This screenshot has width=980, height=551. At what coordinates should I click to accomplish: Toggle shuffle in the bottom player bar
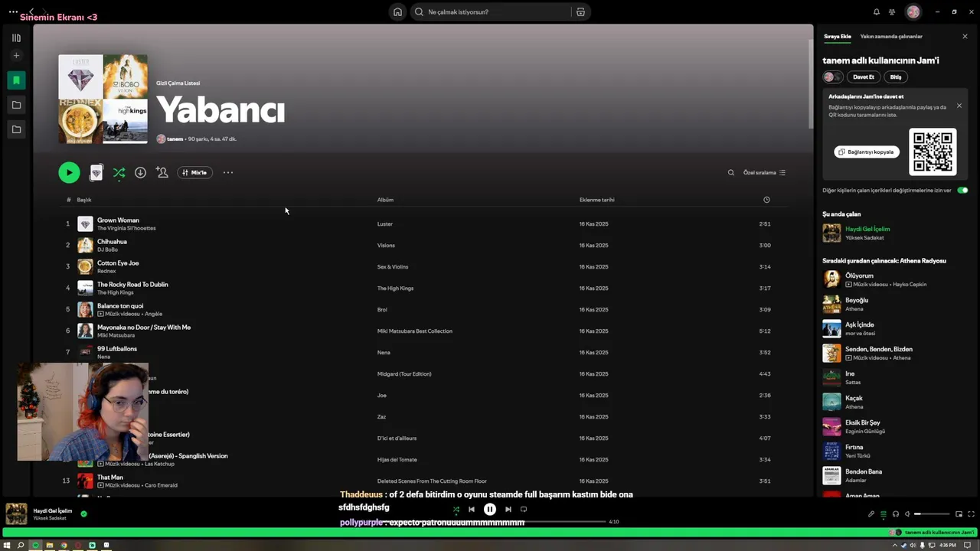click(456, 509)
